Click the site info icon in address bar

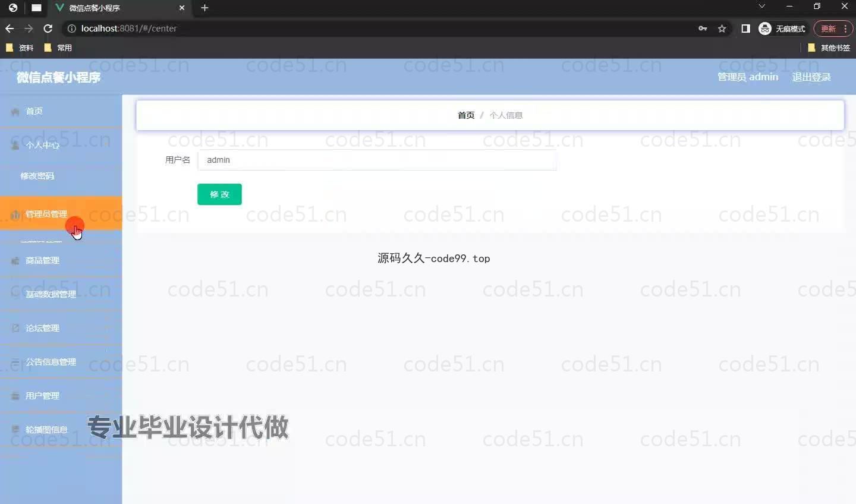coord(71,29)
